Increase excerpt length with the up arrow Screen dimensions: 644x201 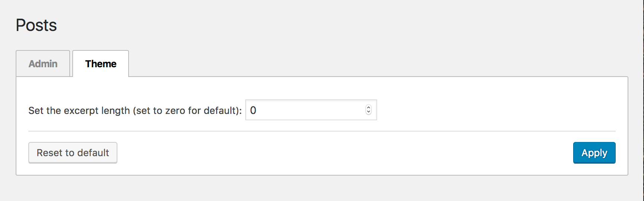pyautogui.click(x=369, y=107)
